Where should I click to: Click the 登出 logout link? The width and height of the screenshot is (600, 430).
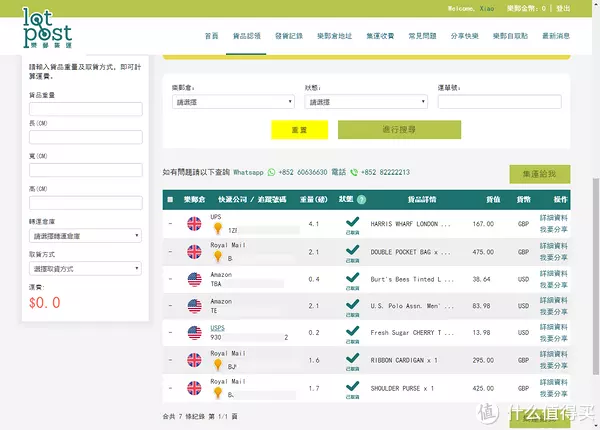point(563,8)
